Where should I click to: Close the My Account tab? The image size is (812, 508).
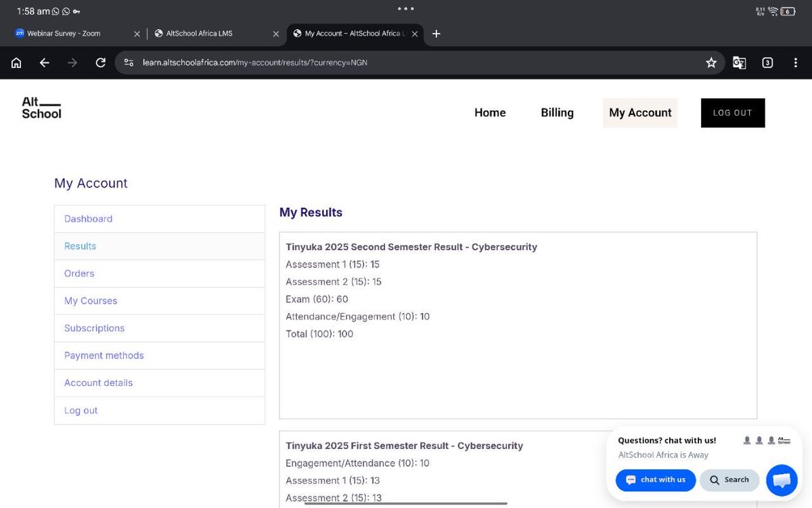(x=415, y=33)
